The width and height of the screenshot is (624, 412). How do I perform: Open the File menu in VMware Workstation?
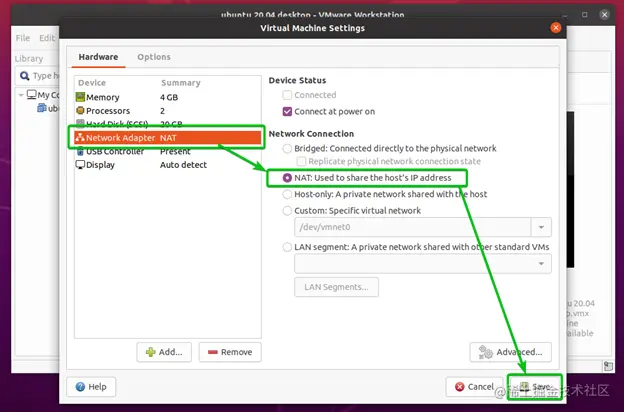click(23, 38)
